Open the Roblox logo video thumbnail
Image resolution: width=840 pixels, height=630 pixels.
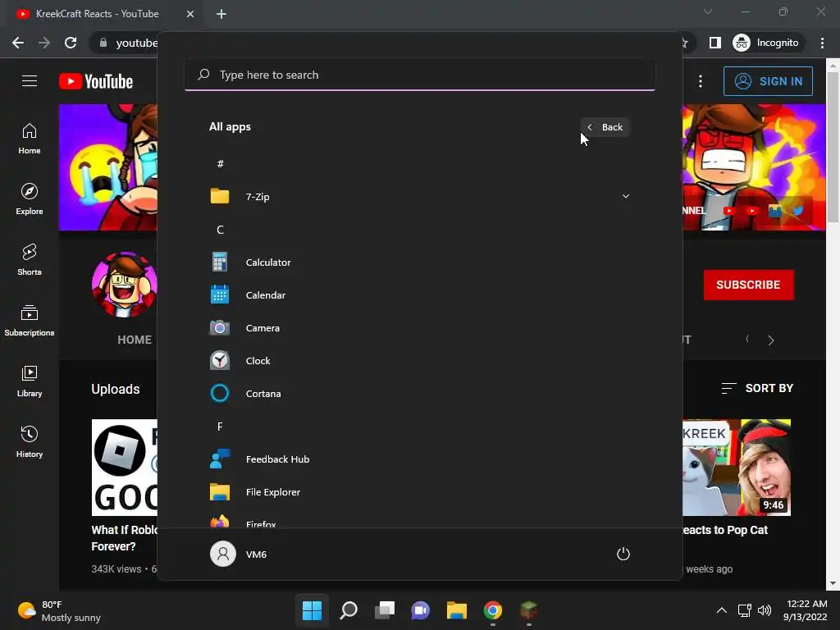point(125,467)
